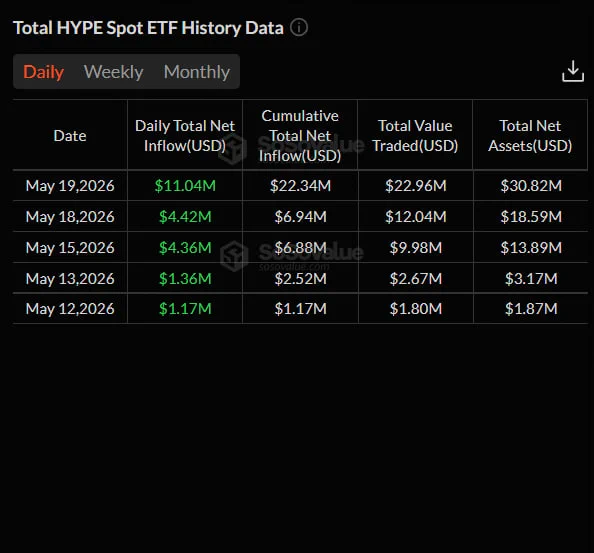Image resolution: width=594 pixels, height=553 pixels.
Task: Click the $30.82M net assets value
Action: tap(531, 186)
